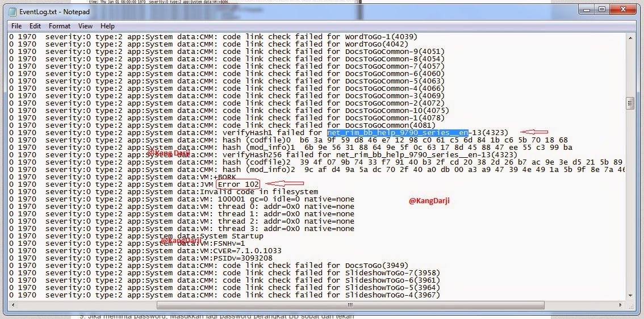Click the horizontal scrollbar left arrow
Screen dimensions: 644x319
tap(12, 305)
